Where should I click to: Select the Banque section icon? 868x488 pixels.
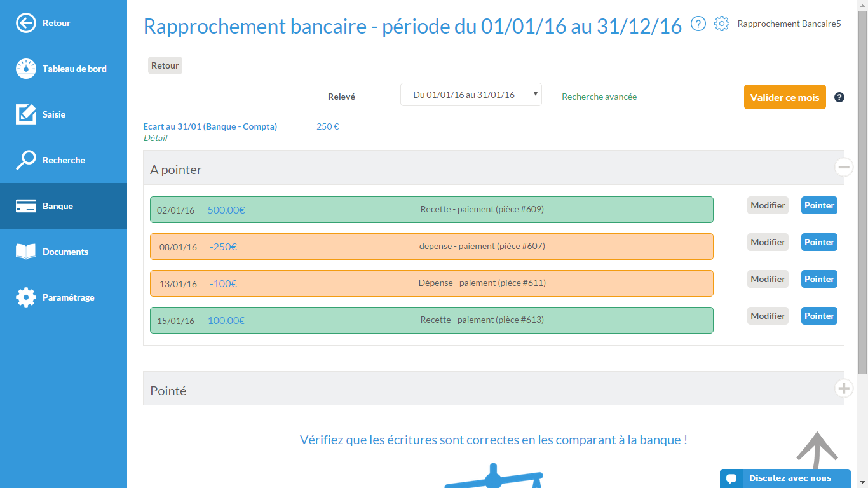pos(26,206)
